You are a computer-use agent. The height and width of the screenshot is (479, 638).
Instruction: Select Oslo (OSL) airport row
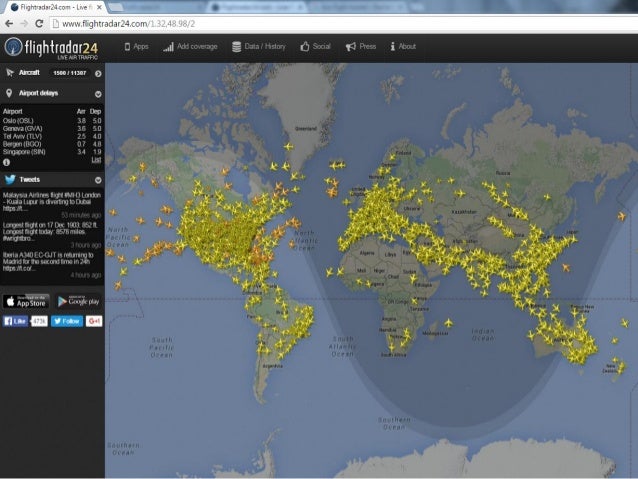[52, 121]
